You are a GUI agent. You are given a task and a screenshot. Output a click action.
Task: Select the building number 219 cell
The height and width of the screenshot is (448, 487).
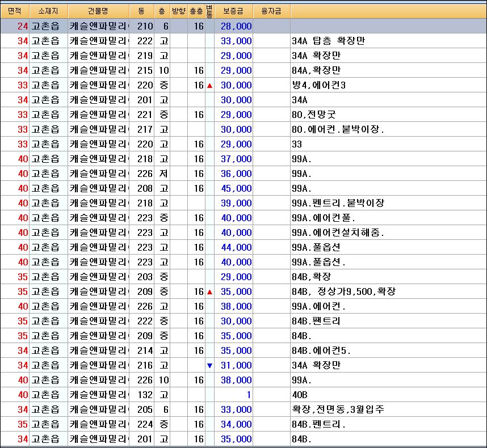tap(145, 56)
